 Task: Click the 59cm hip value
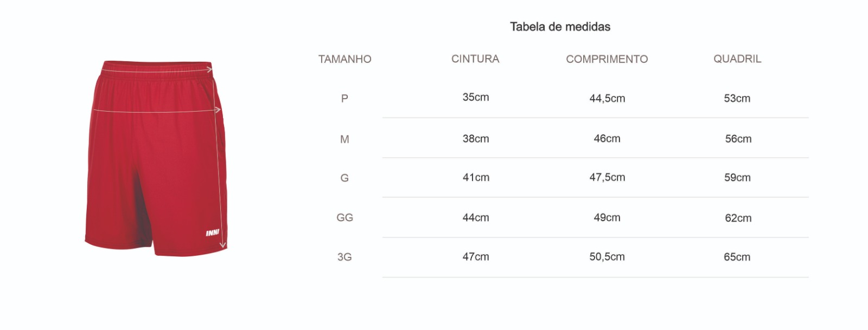tap(737, 177)
